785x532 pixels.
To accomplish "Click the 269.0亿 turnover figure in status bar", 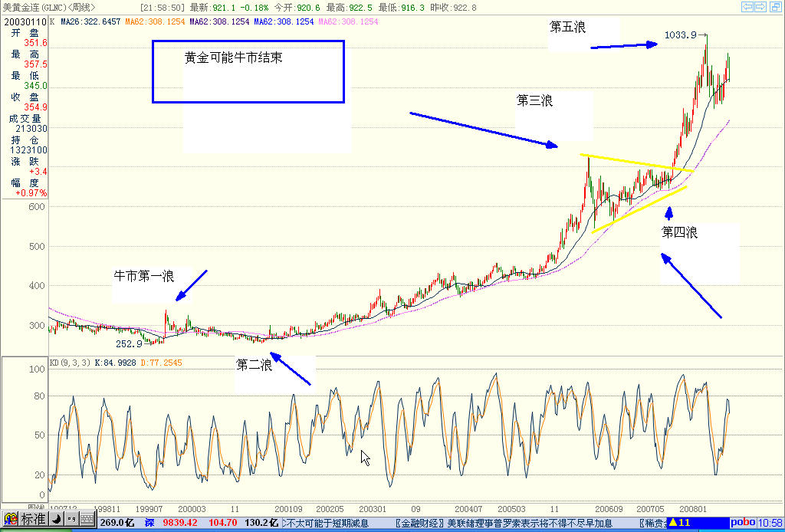I will pos(117,523).
